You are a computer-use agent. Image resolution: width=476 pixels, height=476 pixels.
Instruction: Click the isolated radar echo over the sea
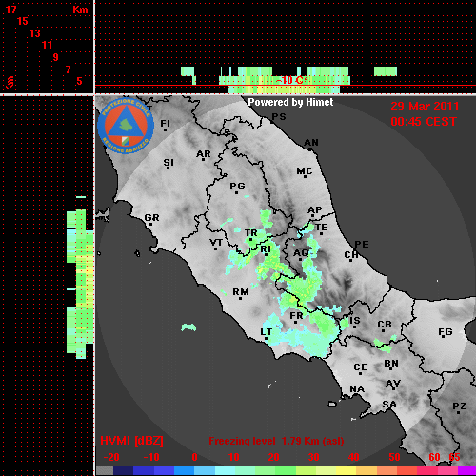click(188, 327)
